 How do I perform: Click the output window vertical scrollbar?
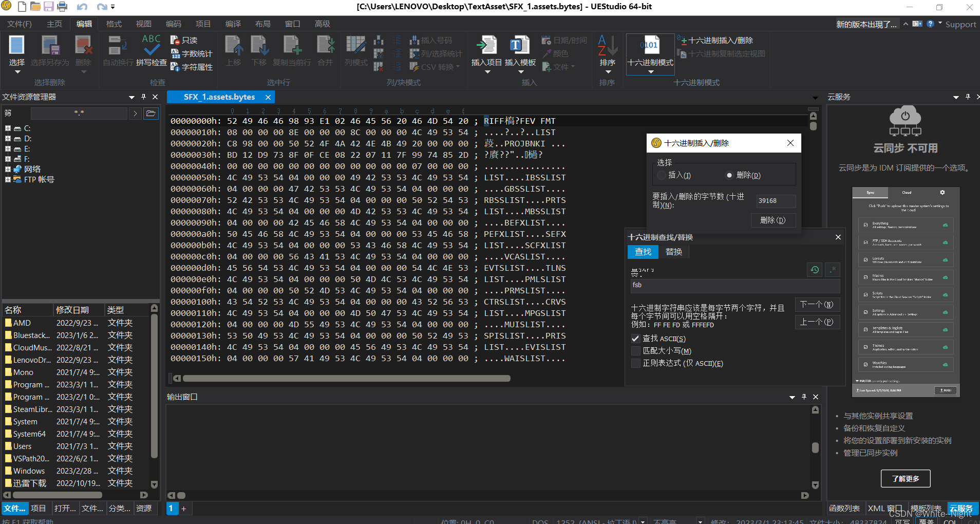click(x=815, y=447)
